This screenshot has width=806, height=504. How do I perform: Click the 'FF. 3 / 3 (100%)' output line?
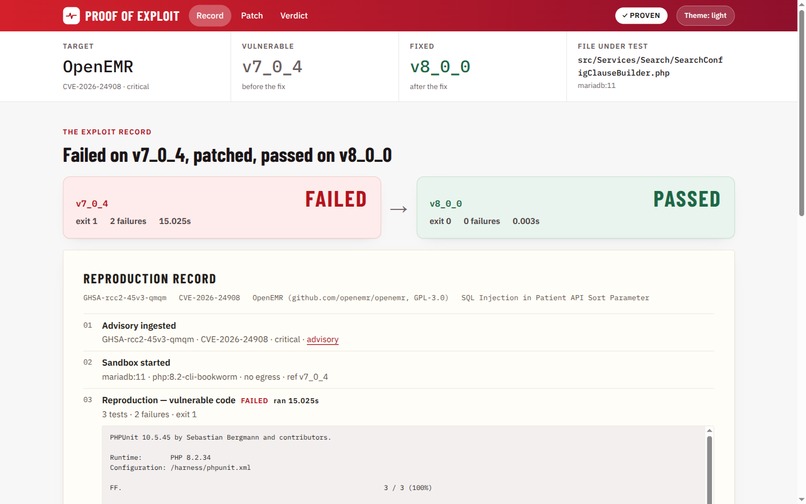point(270,488)
